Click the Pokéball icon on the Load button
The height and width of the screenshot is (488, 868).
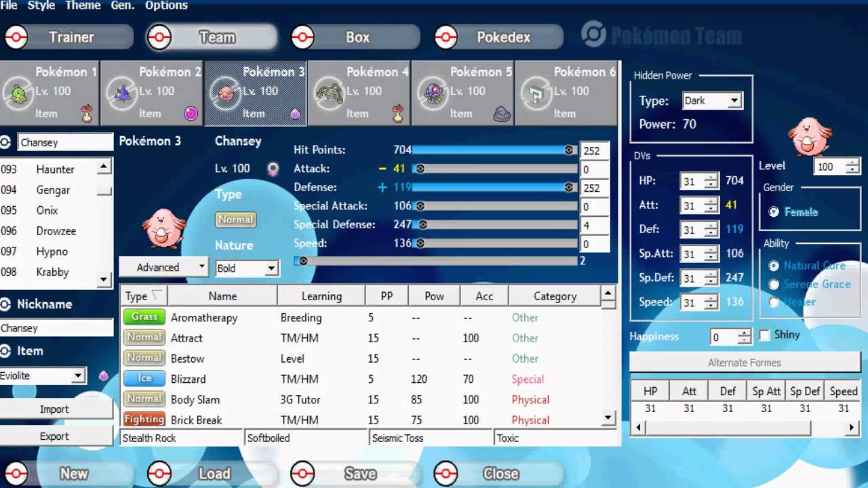(159, 474)
